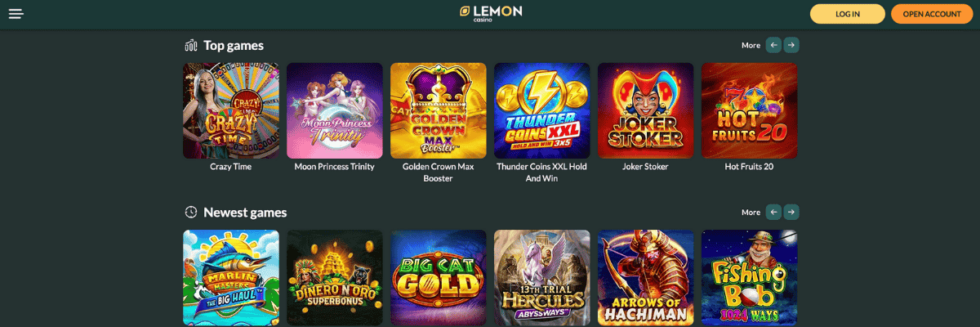Click the Newest games clock icon
The height and width of the screenshot is (327, 980).
pos(191,213)
